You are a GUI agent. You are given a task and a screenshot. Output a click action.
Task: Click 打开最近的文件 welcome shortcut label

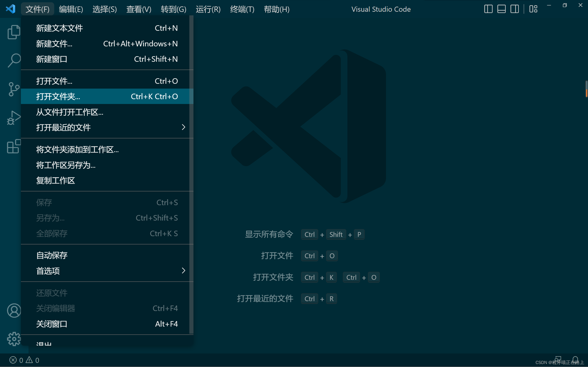pyautogui.click(x=265, y=298)
